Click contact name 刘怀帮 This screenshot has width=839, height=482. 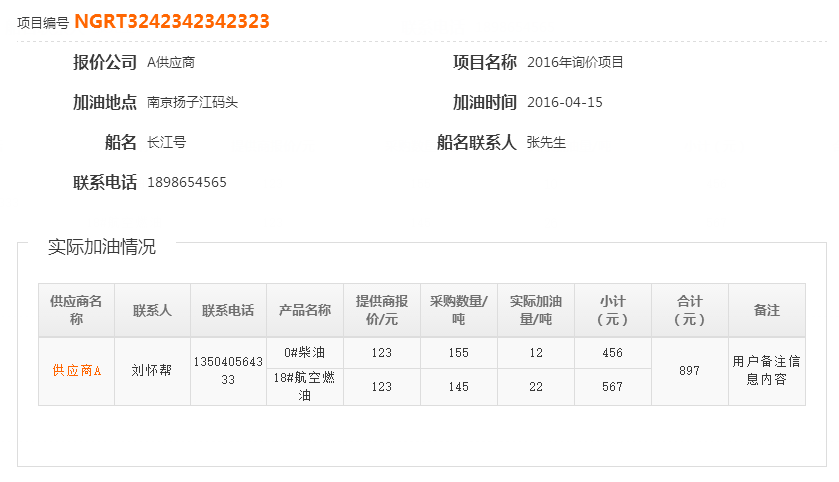[152, 370]
